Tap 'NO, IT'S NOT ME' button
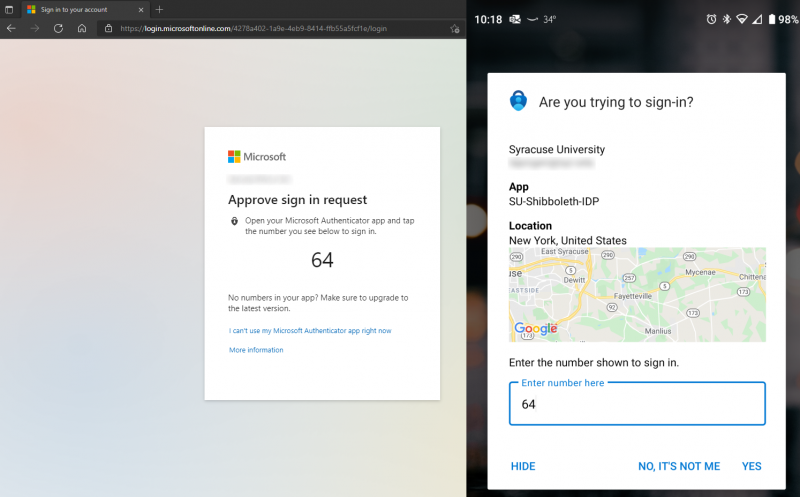800x497 pixels. coord(678,466)
